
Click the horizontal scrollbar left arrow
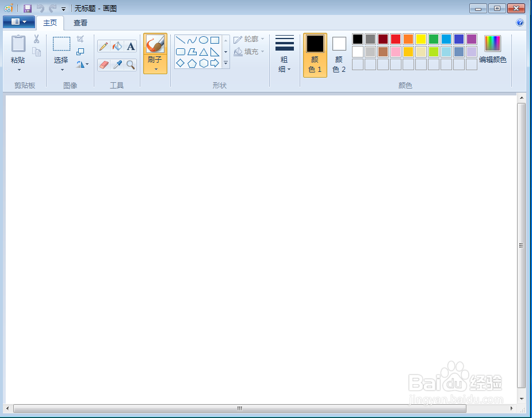7,408
